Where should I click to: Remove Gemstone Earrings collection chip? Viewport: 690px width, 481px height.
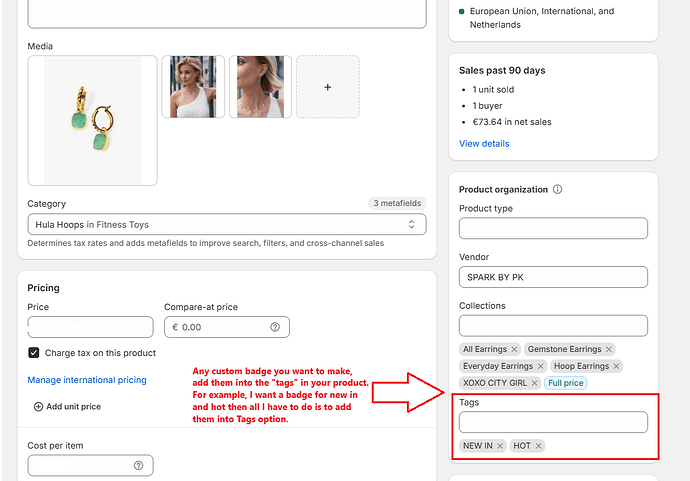tap(609, 350)
